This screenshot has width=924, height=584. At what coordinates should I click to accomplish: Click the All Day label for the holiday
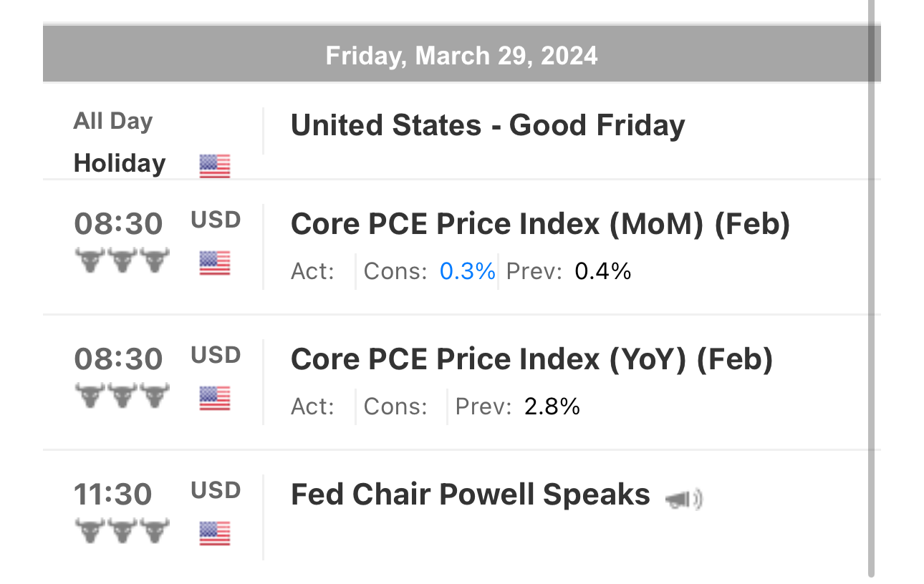pyautogui.click(x=113, y=121)
